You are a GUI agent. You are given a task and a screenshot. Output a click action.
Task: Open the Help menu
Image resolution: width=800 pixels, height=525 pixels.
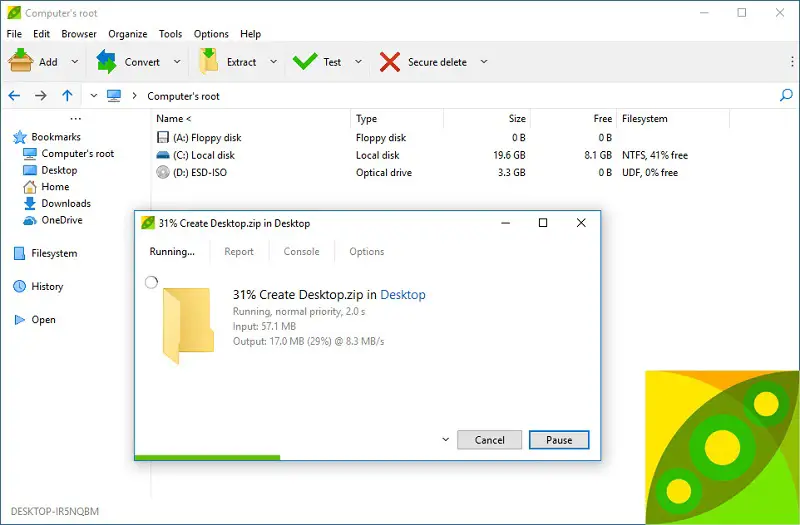coord(251,34)
